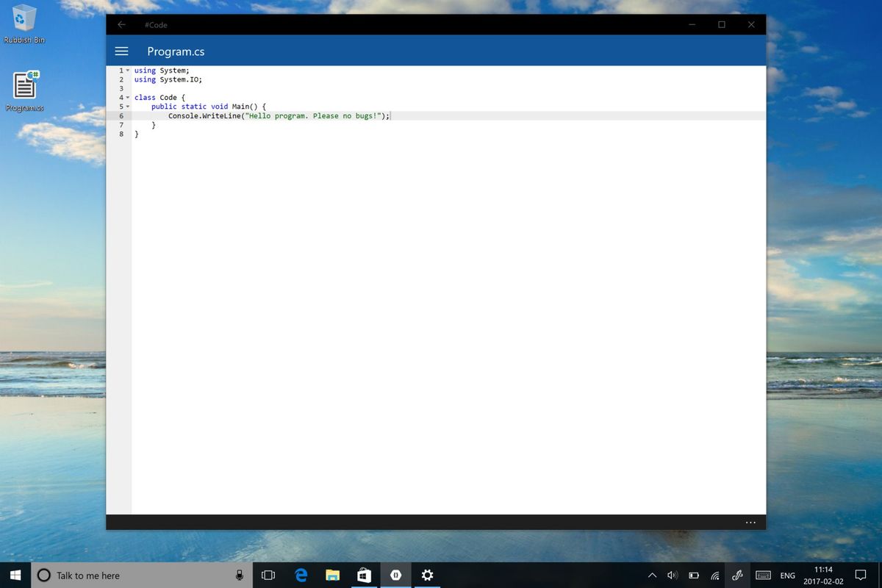The height and width of the screenshot is (588, 882).
Task: Click the back arrow in #Code's title bar
Action: pyautogui.click(x=121, y=24)
